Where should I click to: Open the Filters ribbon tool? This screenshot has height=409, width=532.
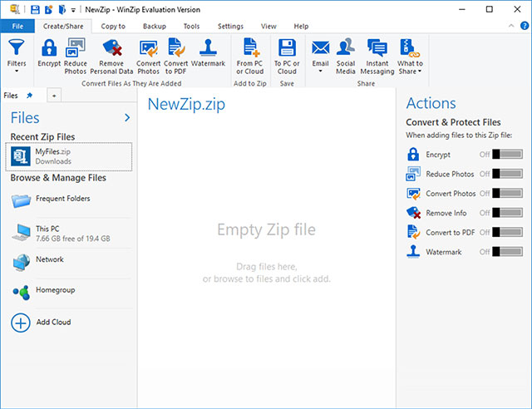point(17,56)
